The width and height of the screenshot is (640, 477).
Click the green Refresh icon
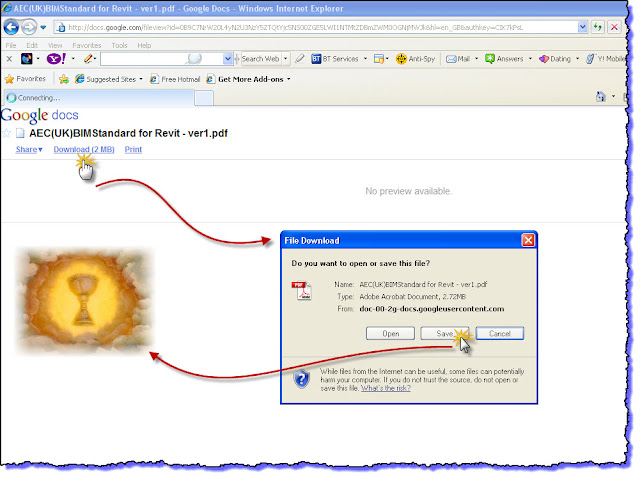click(x=598, y=27)
